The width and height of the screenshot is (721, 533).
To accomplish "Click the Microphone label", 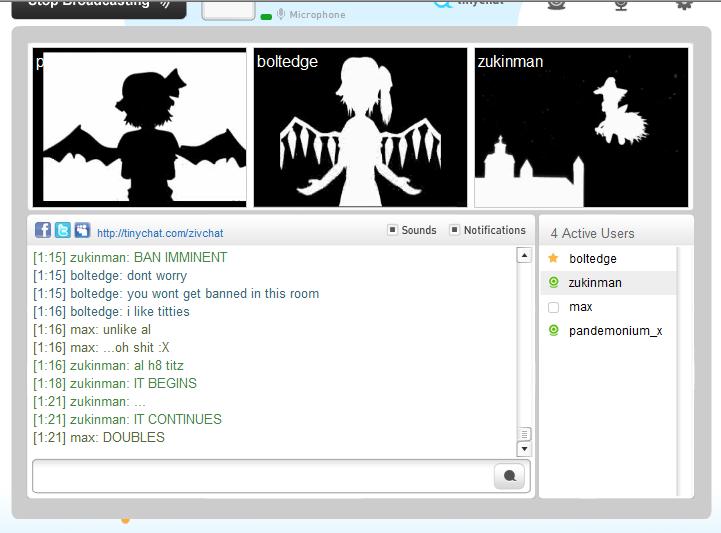I will pos(317,15).
